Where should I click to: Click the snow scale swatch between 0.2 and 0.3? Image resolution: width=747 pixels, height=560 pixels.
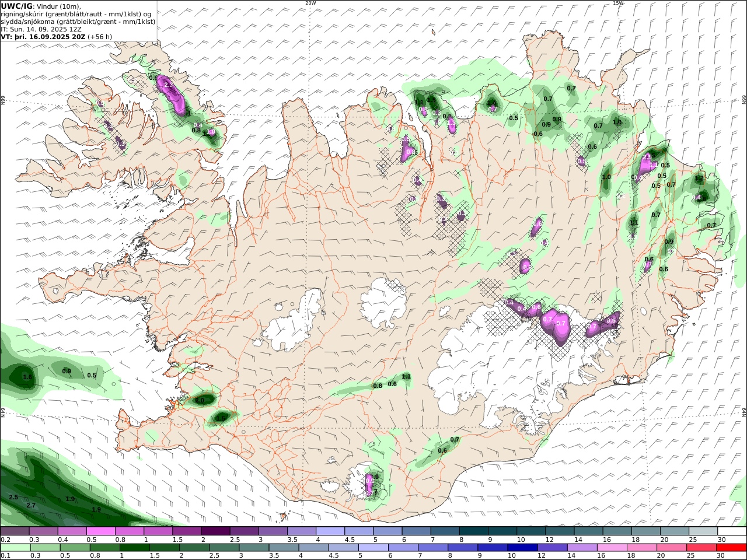coord(15,531)
